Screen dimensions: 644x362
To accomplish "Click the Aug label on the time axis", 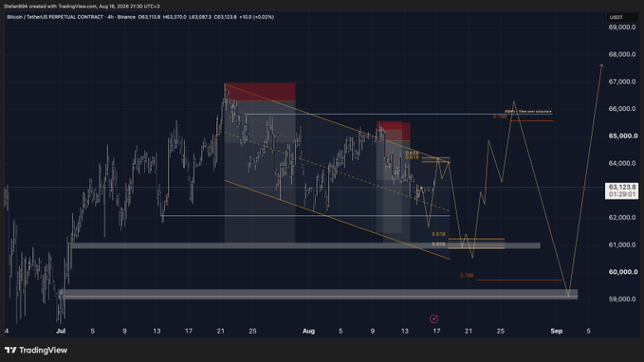I will coord(308,332).
